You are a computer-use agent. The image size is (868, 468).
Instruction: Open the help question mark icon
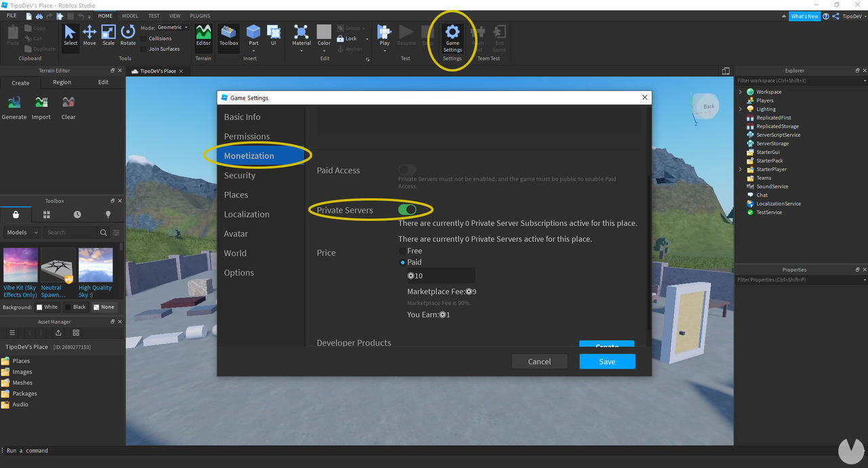pyautogui.click(x=825, y=16)
